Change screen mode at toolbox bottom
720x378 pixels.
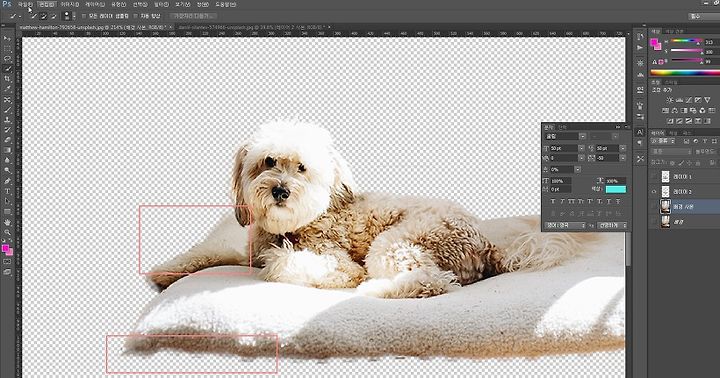[7, 272]
